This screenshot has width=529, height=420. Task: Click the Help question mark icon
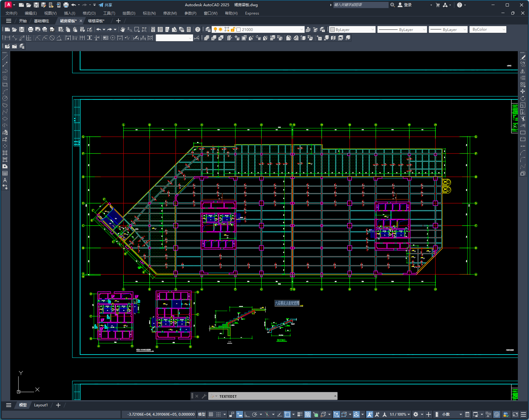(198, 29)
